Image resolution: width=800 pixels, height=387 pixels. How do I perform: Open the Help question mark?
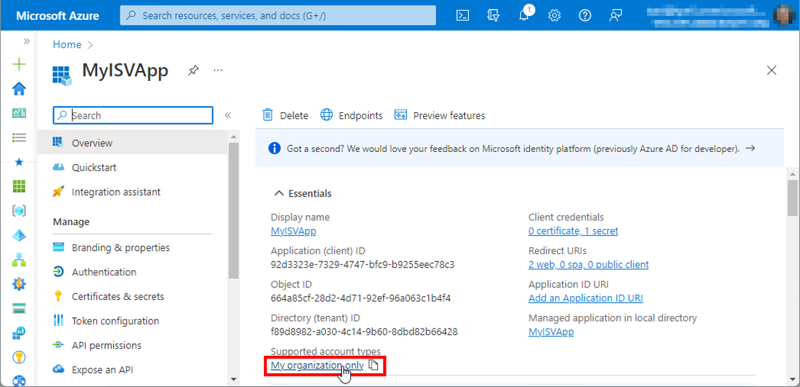(585, 15)
